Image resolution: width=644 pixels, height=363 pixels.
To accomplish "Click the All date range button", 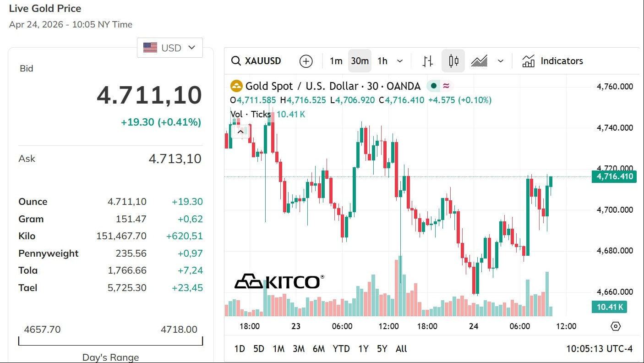I will pos(401,349).
